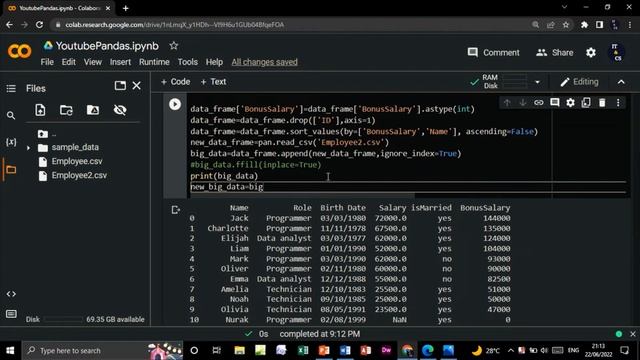Add a new Text cell
640x360 pixels.
coord(213,82)
